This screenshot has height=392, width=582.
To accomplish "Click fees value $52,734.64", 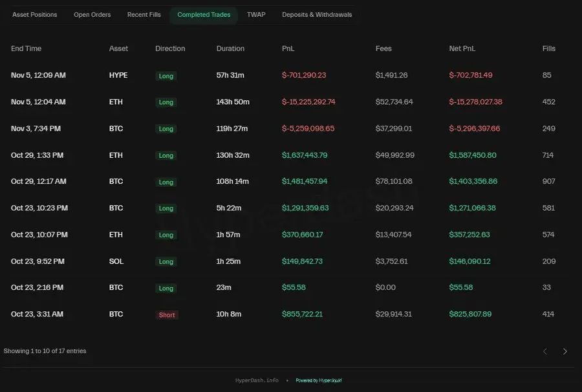I will 394,102.
